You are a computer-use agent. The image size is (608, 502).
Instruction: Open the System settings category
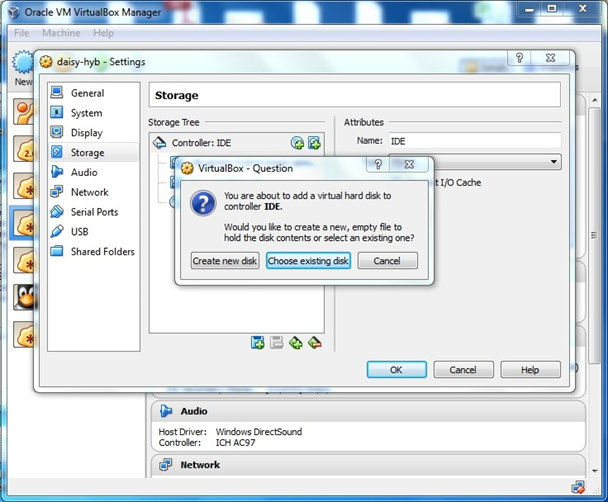86,113
